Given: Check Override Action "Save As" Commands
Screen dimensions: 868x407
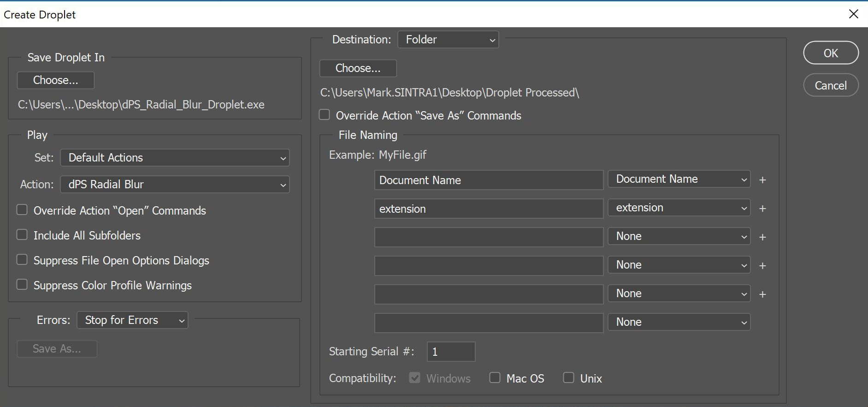Looking at the screenshot, I should point(325,115).
